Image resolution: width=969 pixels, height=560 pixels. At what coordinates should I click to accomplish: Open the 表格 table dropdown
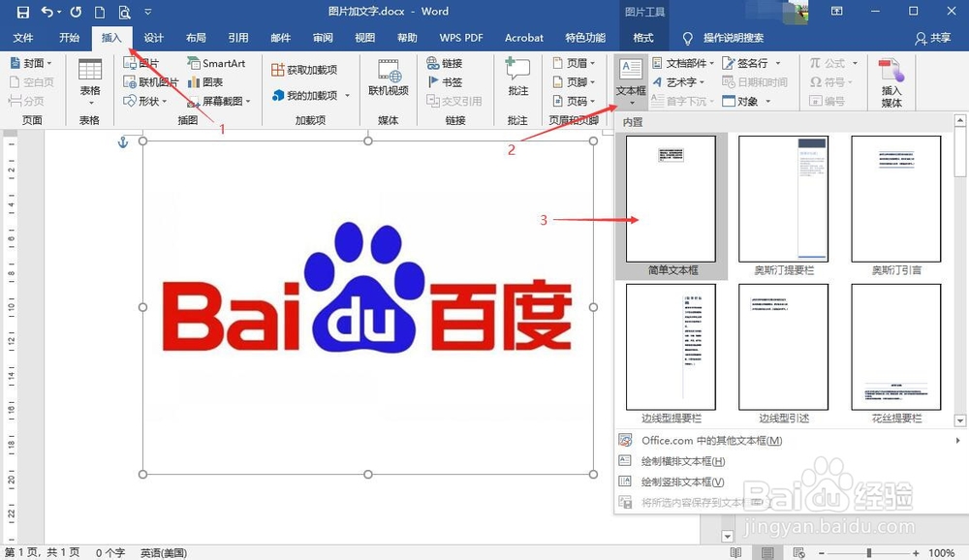click(89, 82)
